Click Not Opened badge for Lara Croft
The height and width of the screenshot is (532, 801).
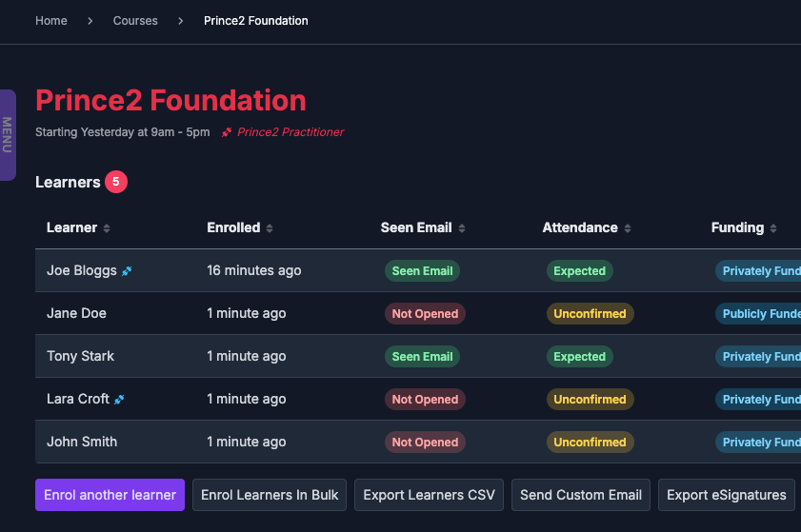click(x=425, y=400)
